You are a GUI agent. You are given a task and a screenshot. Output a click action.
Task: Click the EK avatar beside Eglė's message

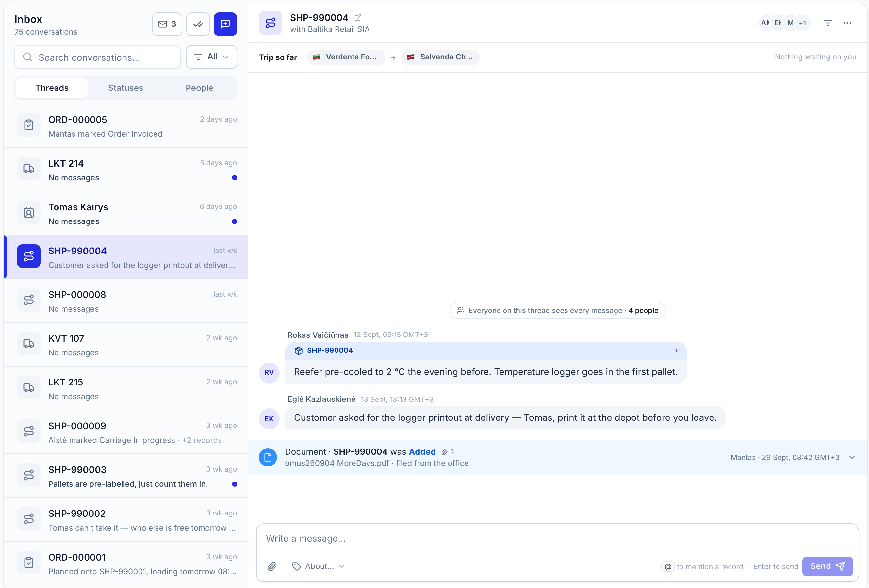point(269,419)
